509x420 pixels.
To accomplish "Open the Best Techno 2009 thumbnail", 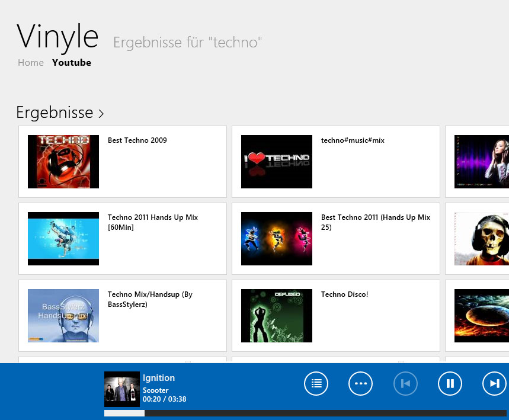I will (x=63, y=162).
